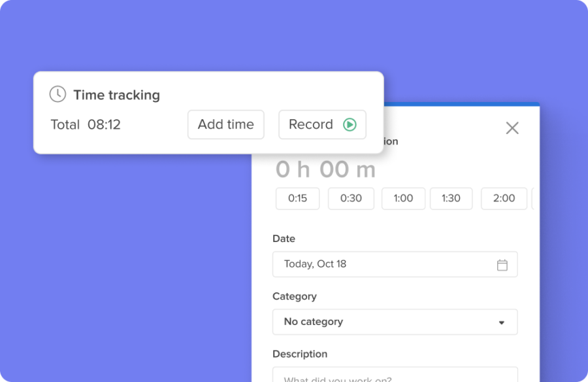Select the 1:00 duration preset
Screen dimensions: 588x382
[403, 198]
